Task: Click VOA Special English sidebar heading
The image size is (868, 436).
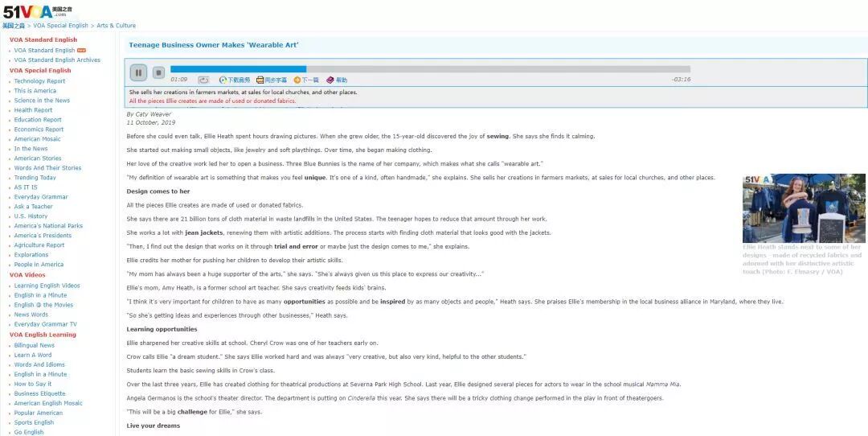Action: coord(40,70)
